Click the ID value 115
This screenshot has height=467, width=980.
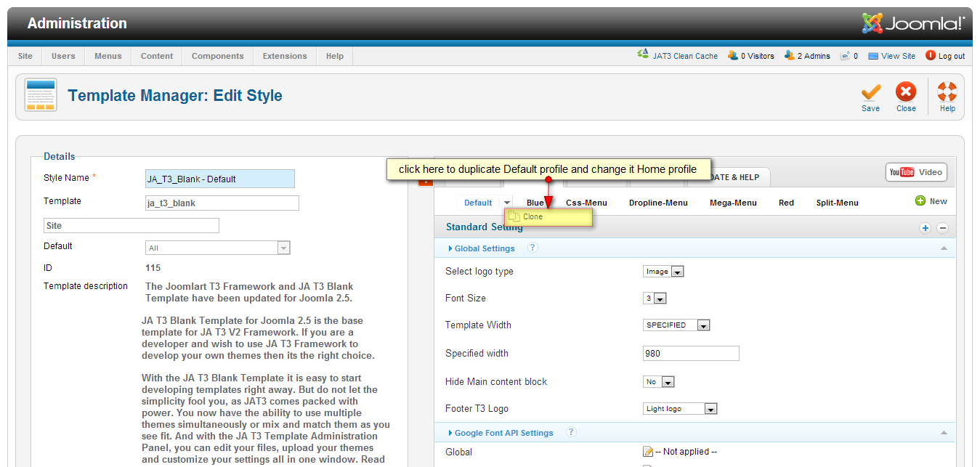(153, 268)
